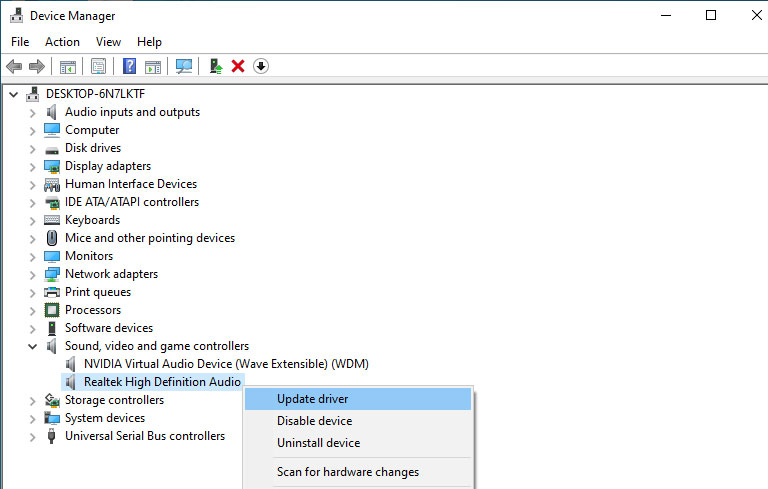Select Universal Serial Bus controllers label
The height and width of the screenshot is (489, 768).
pyautogui.click(x=145, y=436)
